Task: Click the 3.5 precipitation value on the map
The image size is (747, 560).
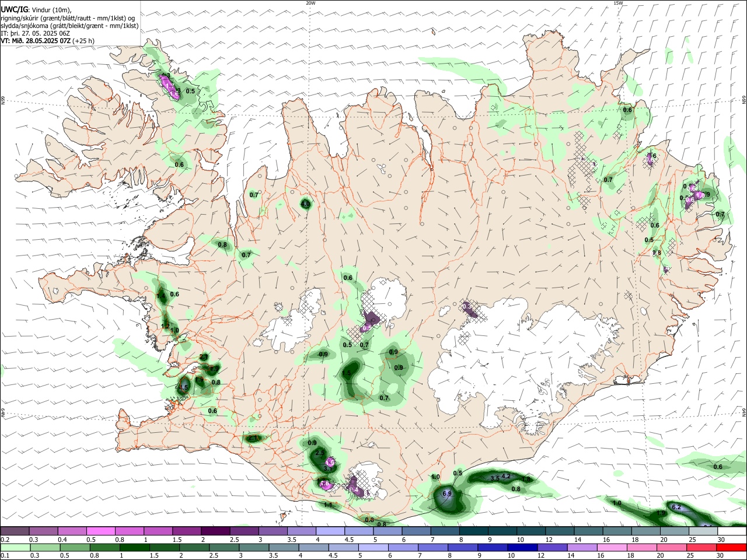Action: click(x=494, y=478)
